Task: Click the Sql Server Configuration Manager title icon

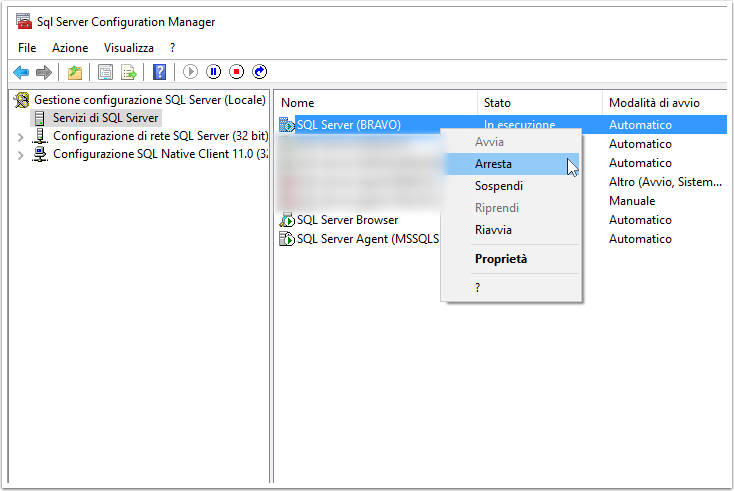Action: 24,22
